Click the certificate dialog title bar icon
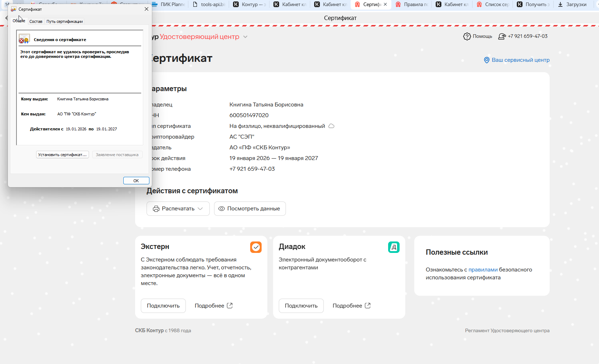This screenshot has width=599, height=364. [x=14, y=9]
